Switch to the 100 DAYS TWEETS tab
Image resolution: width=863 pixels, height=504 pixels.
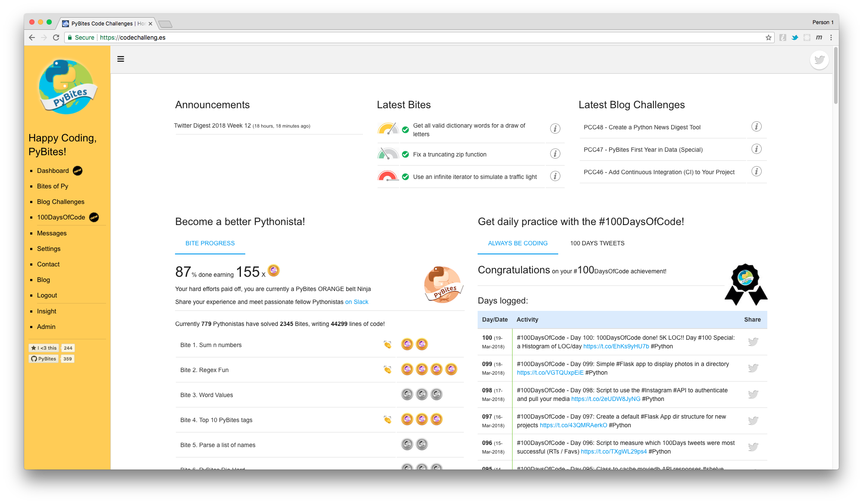pyautogui.click(x=597, y=243)
